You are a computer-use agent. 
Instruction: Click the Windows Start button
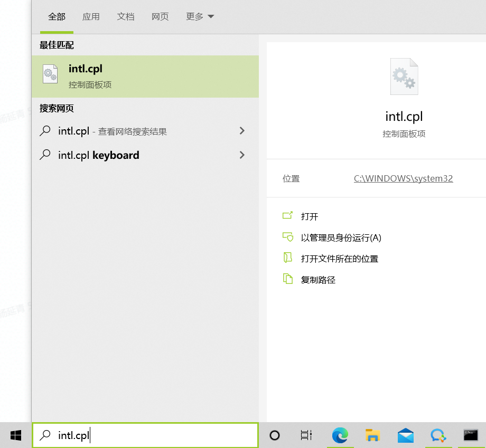(16, 435)
